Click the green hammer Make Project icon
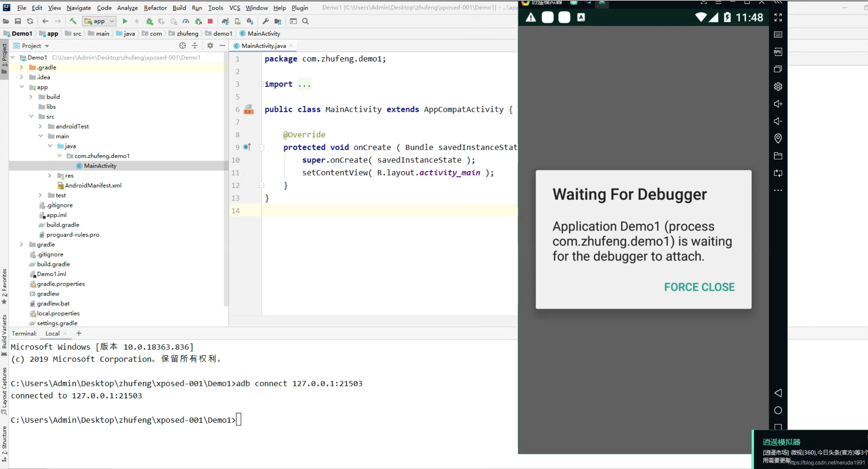Image resolution: width=868 pixels, height=469 pixels. [x=73, y=21]
